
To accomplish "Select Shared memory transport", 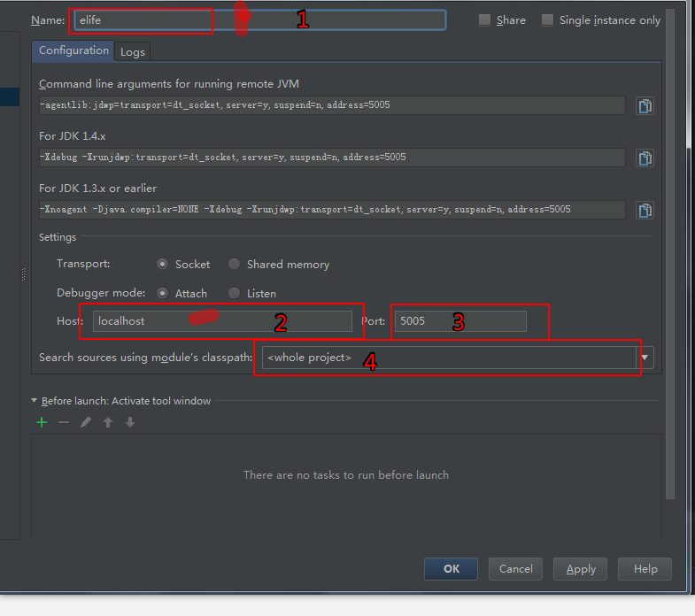I will [234, 265].
